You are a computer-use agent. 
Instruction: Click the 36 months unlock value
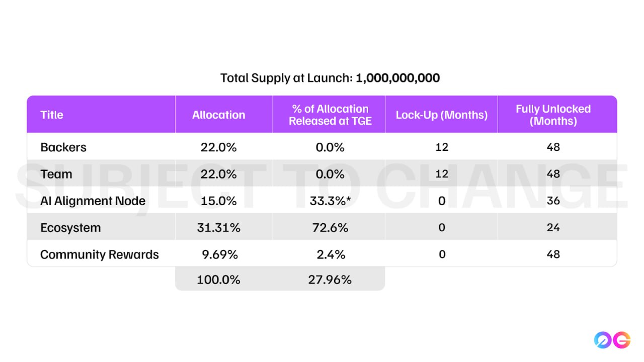point(553,201)
